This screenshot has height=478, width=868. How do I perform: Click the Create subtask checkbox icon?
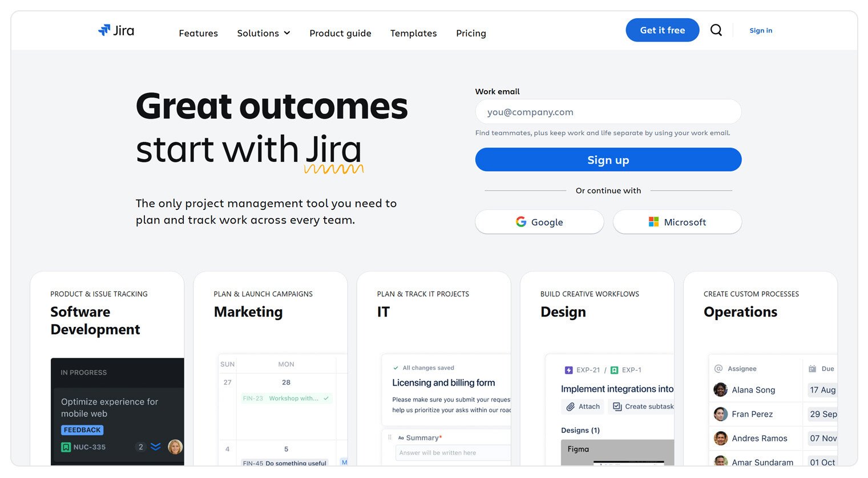pyautogui.click(x=617, y=407)
